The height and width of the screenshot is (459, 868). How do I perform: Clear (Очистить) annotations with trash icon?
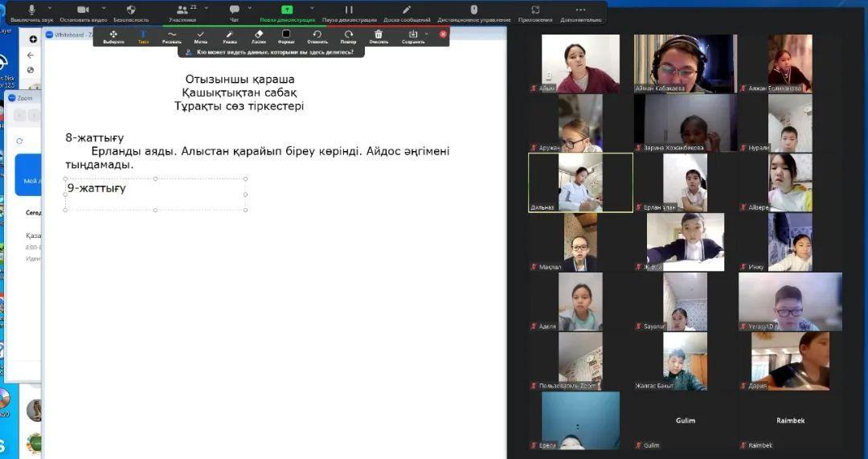pos(379,36)
